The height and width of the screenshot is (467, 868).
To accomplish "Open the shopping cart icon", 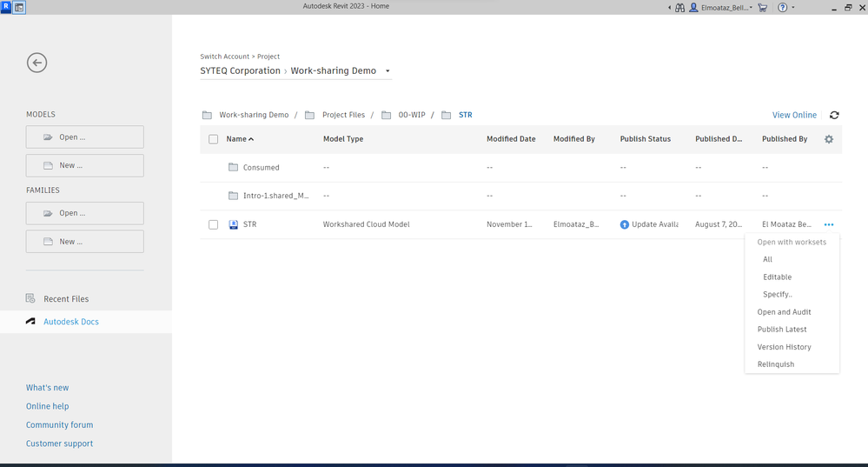I will click(x=762, y=8).
